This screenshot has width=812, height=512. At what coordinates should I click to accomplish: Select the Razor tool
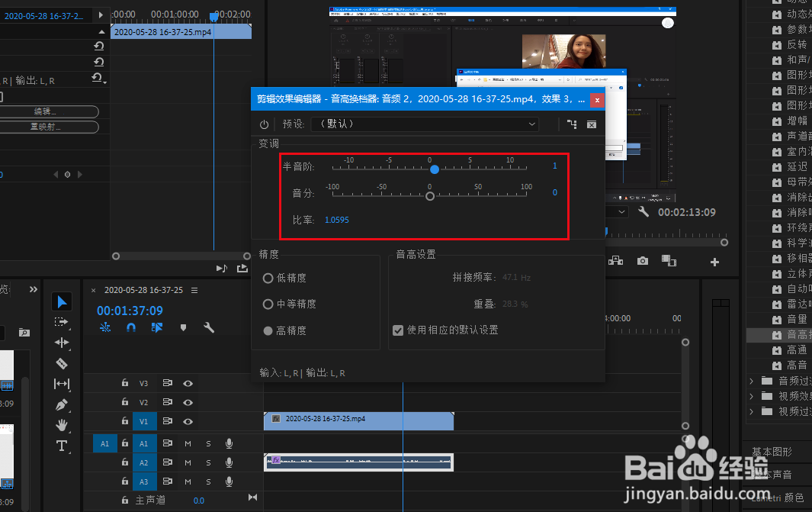[62, 363]
